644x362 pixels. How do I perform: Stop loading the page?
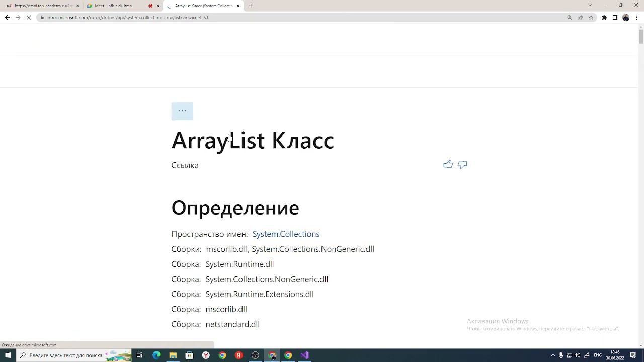point(29,18)
